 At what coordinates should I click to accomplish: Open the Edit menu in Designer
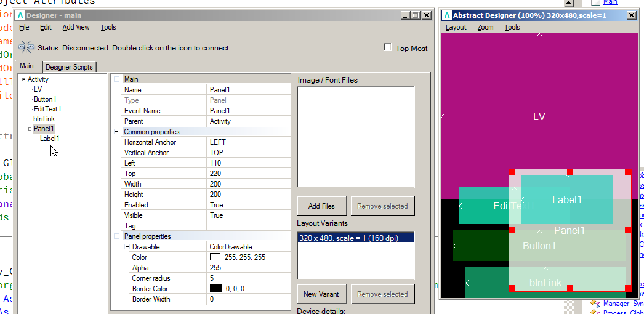click(x=46, y=27)
